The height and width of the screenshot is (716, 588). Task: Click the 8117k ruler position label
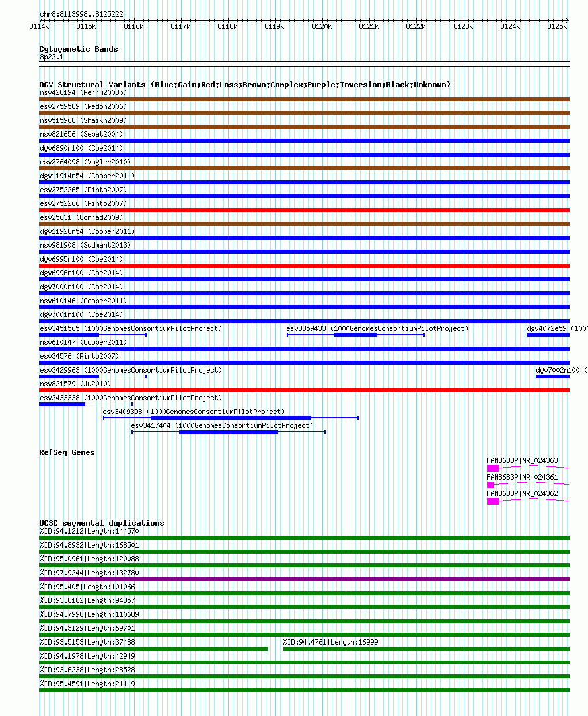pyautogui.click(x=180, y=26)
